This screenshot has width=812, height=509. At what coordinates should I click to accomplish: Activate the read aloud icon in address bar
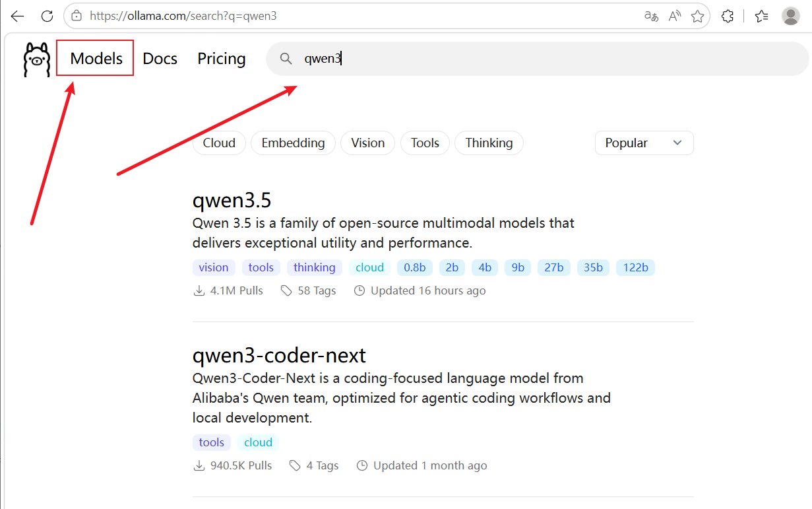[674, 16]
